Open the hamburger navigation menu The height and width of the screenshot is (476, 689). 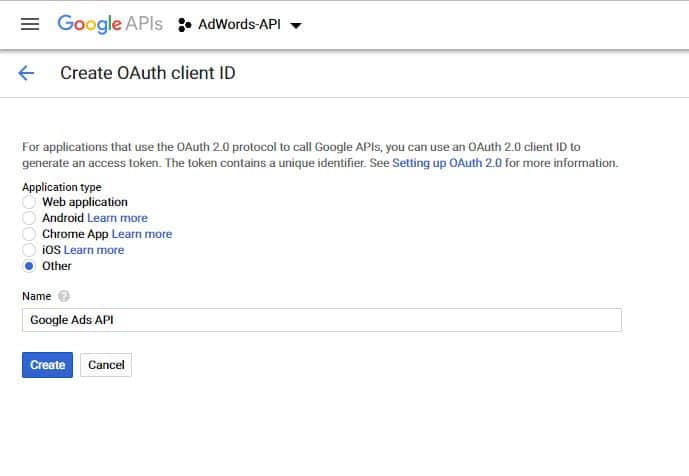pos(30,24)
